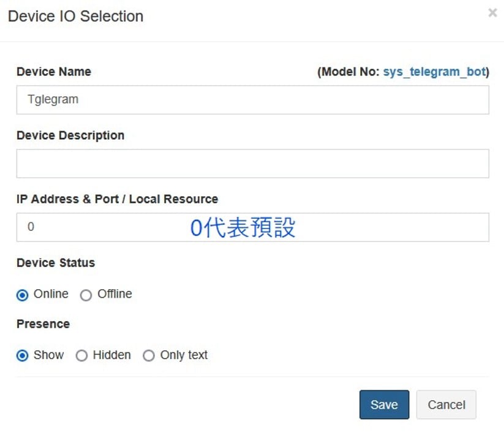Focus the Device Description text box

[x=252, y=164]
